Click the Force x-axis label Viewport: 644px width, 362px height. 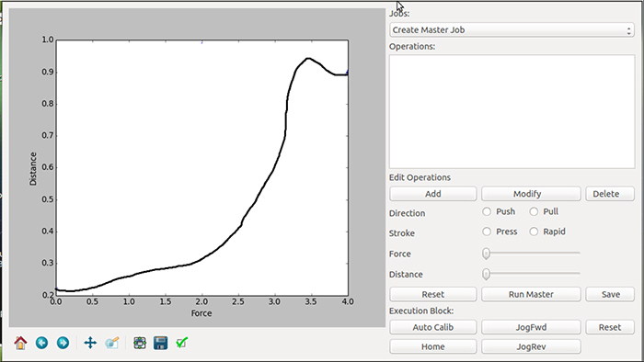click(201, 313)
